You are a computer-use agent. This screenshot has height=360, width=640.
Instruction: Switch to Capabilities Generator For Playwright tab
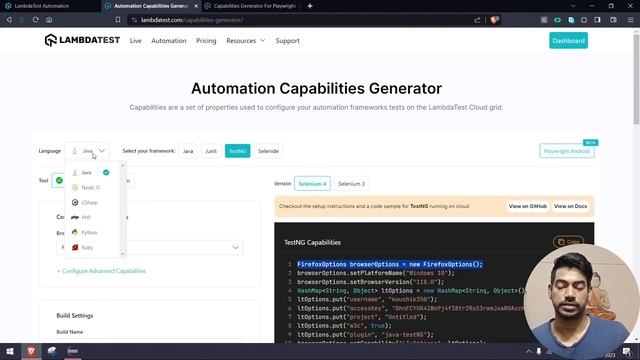pos(250,6)
